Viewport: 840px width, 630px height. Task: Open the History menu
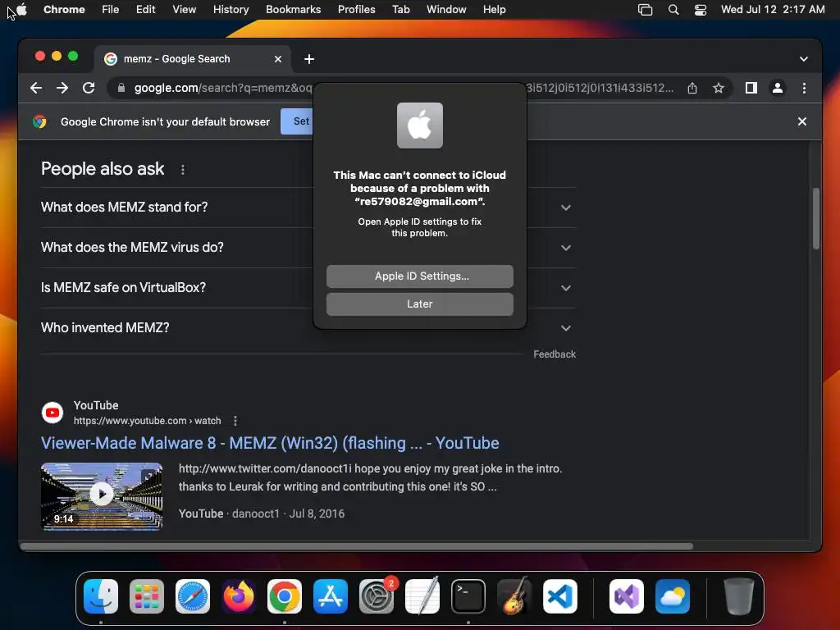coord(231,10)
